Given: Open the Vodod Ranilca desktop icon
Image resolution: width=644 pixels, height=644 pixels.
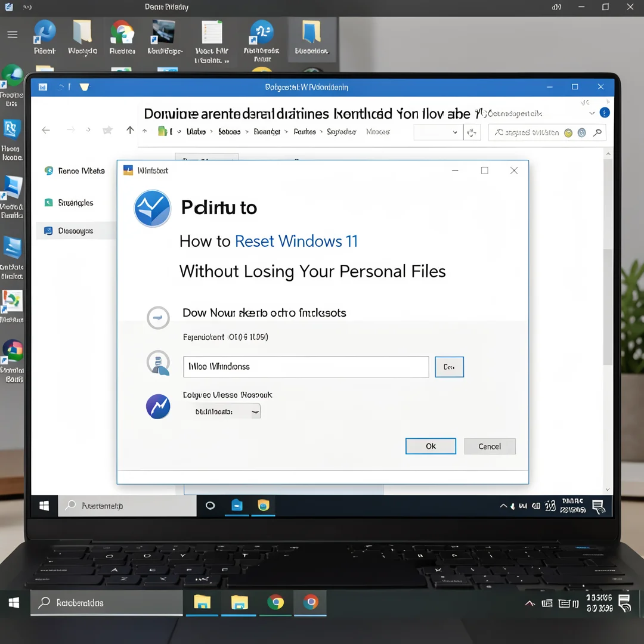Looking at the screenshot, I should tap(11, 197).
